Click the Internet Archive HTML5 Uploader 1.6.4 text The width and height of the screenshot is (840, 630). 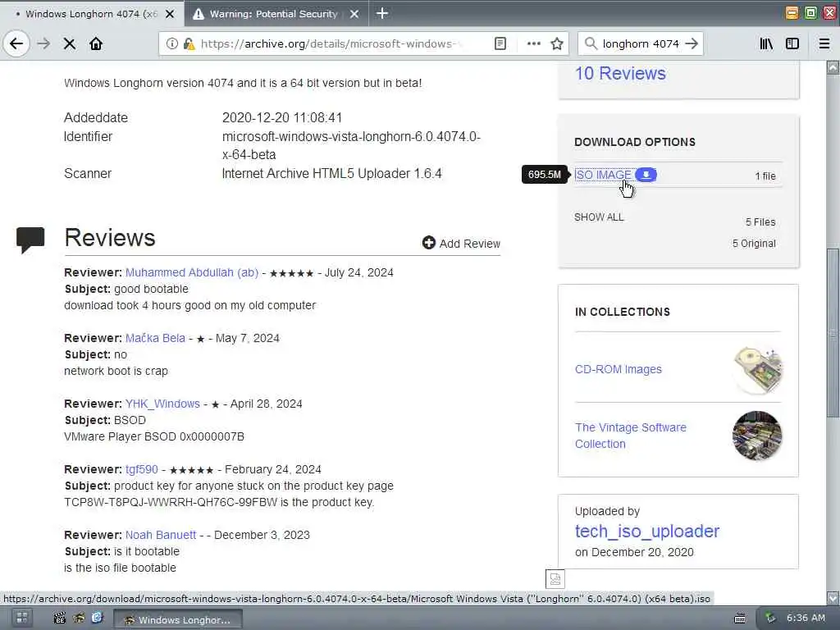331,174
